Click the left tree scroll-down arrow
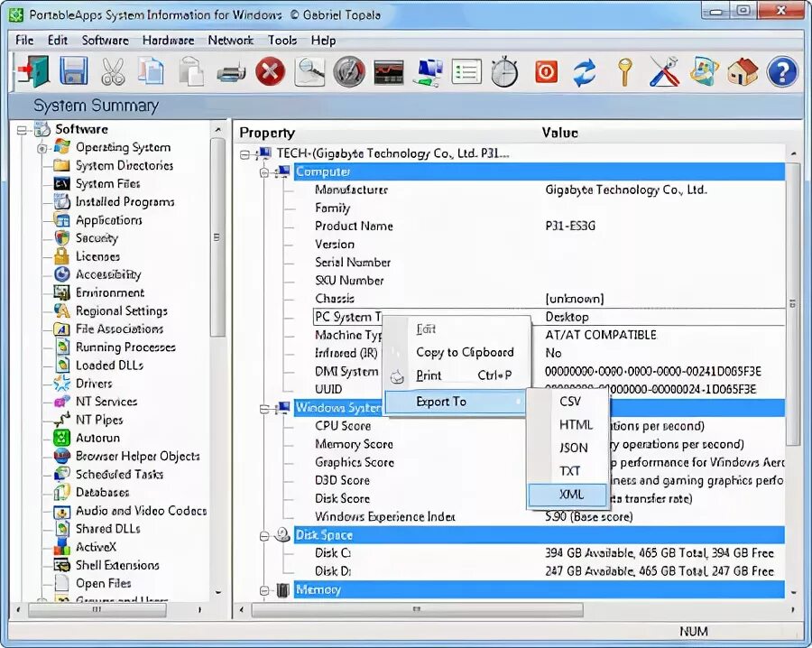 click(218, 592)
